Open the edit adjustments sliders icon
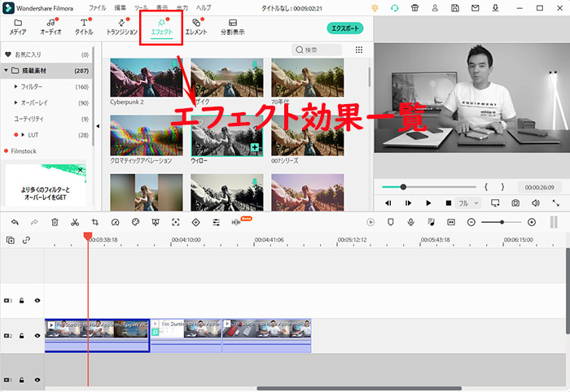This screenshot has width=570, height=392. pos(217,222)
